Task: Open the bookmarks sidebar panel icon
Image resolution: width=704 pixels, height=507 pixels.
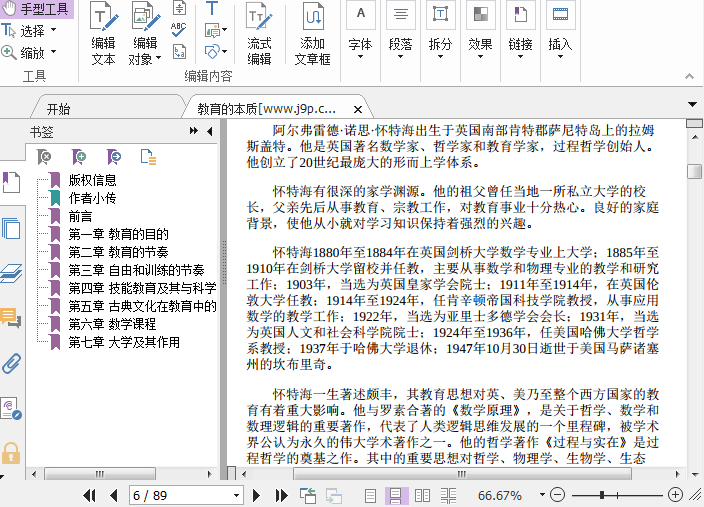Action: pyautogui.click(x=11, y=182)
